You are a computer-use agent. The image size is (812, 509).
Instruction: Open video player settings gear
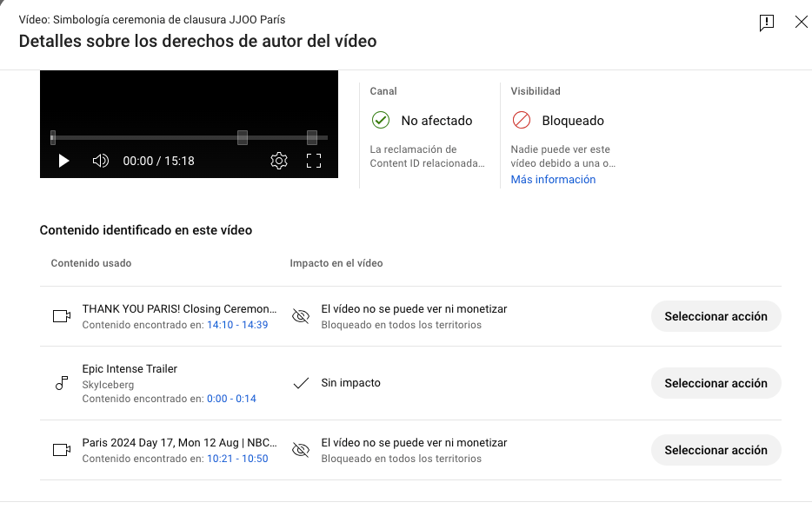tap(279, 161)
